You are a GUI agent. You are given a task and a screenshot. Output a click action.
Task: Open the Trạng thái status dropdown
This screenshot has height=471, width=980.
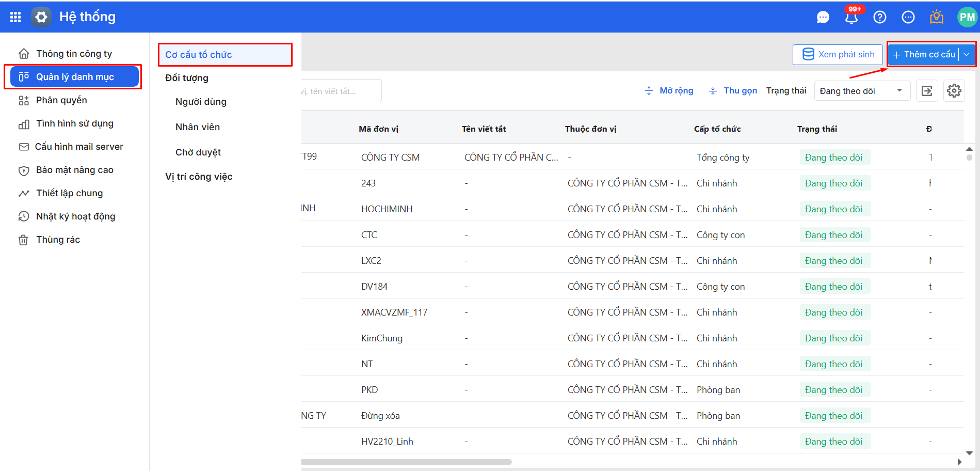point(861,91)
